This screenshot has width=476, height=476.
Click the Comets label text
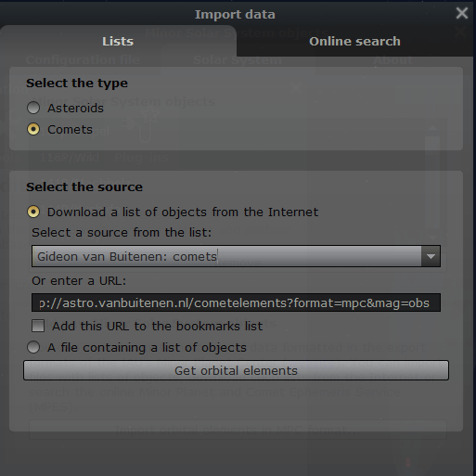point(70,130)
